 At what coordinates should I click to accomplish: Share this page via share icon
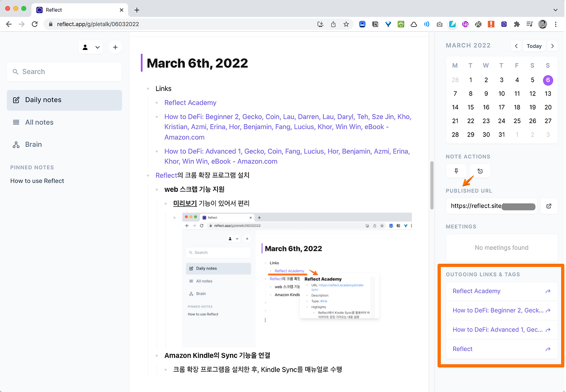tap(333, 24)
